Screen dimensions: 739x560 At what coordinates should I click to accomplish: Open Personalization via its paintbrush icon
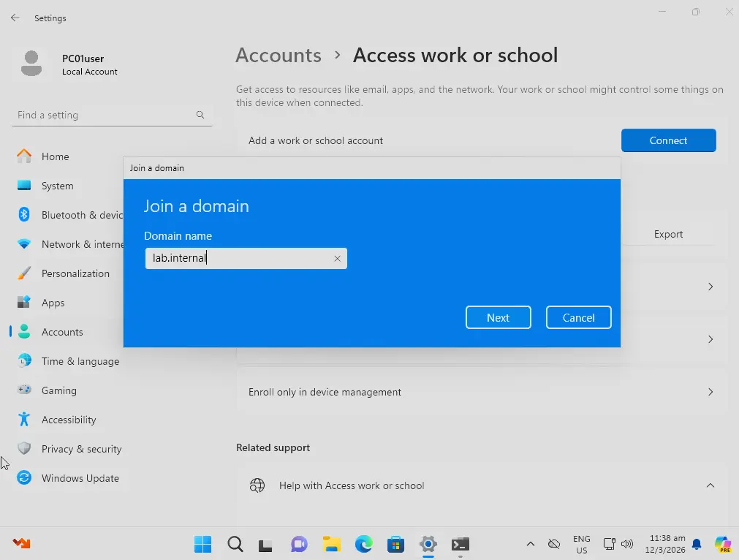click(24, 273)
